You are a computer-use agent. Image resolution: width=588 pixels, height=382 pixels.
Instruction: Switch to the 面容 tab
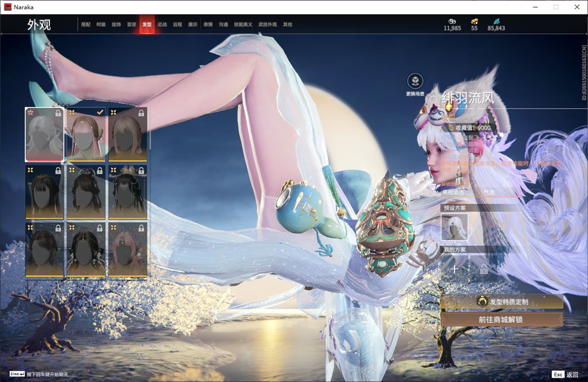click(x=132, y=24)
